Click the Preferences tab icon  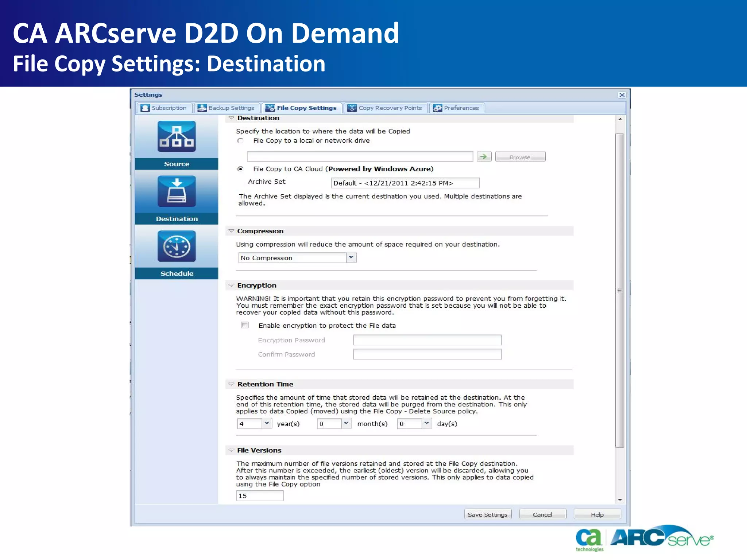[x=437, y=108]
